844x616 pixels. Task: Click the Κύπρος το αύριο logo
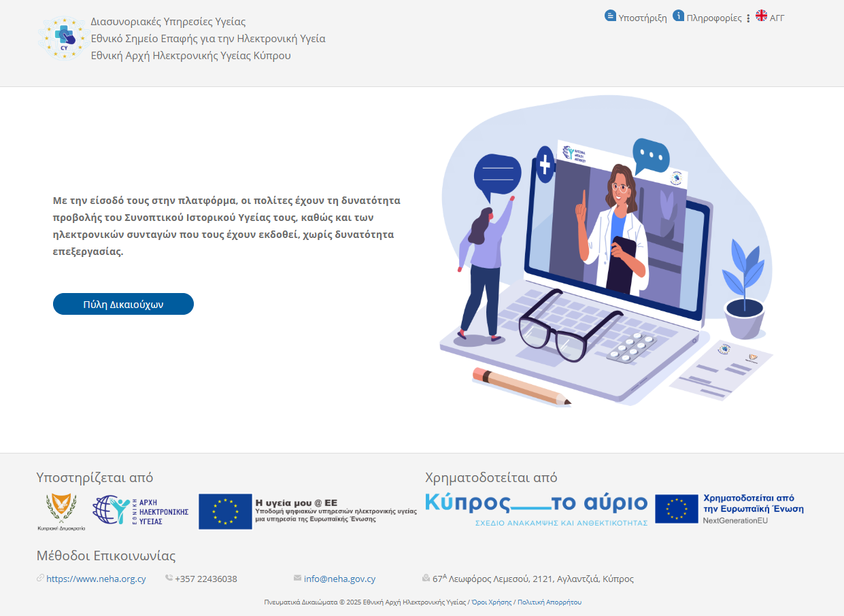536,509
